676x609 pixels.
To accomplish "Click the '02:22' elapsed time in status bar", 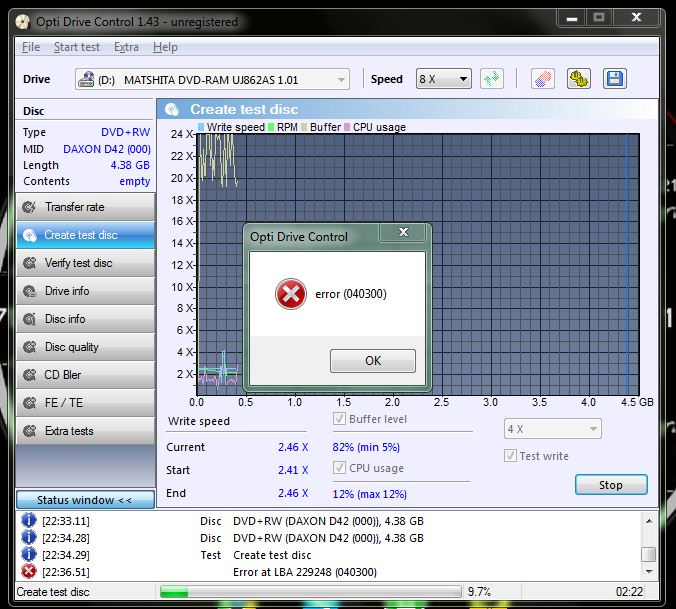I will tap(629, 592).
